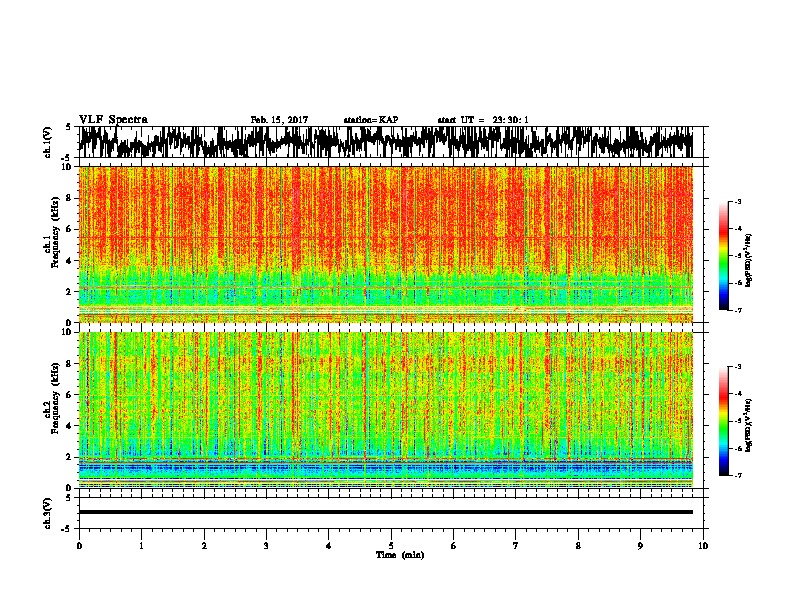Image resolution: width=792 pixels, height=612 pixels.
Task: Click the "-3" label on ch.1 color bar
Action: pos(737,201)
